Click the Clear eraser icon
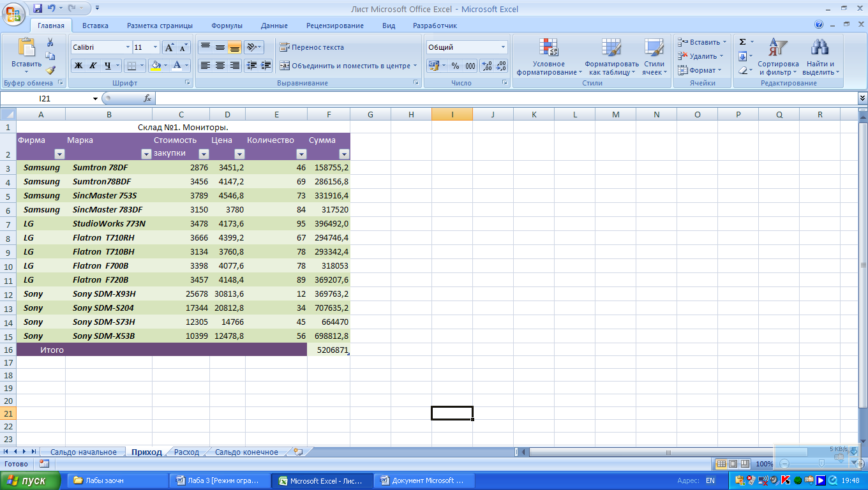The height and width of the screenshot is (490, 868). click(742, 70)
